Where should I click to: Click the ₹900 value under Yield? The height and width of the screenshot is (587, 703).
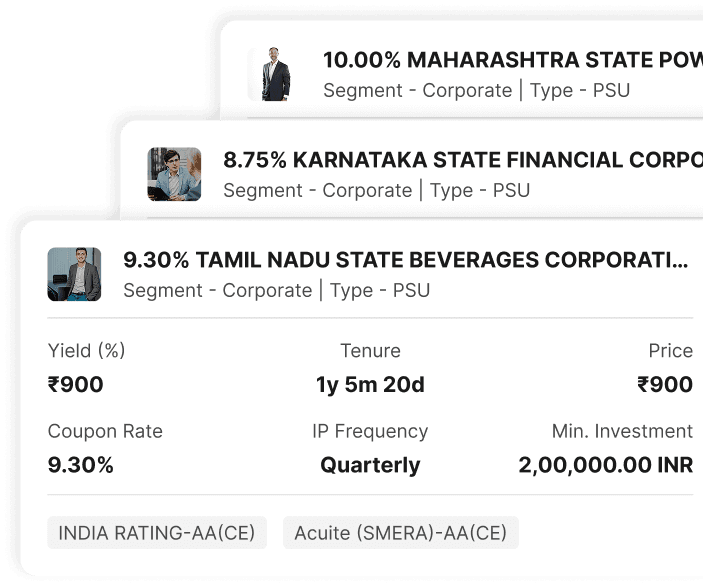tap(76, 384)
